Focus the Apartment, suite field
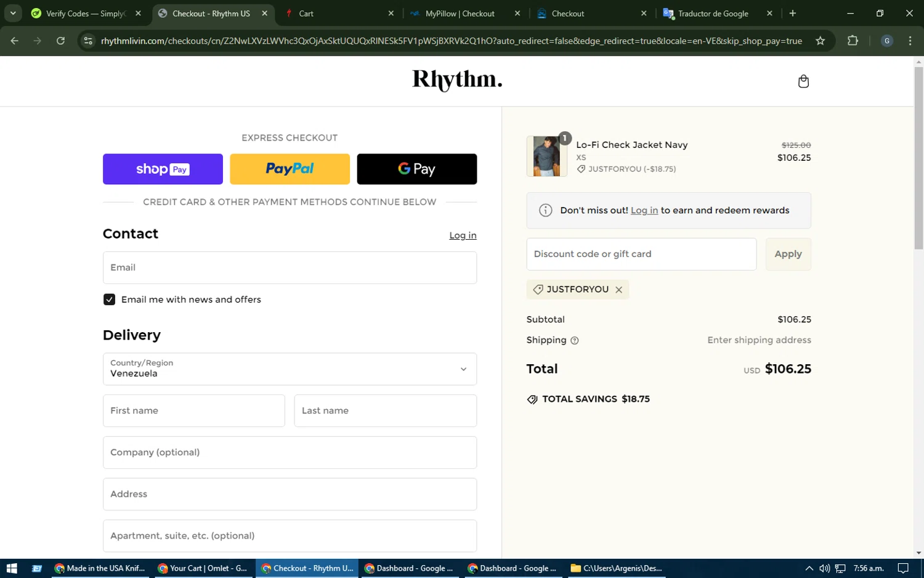The image size is (924, 578). (290, 535)
